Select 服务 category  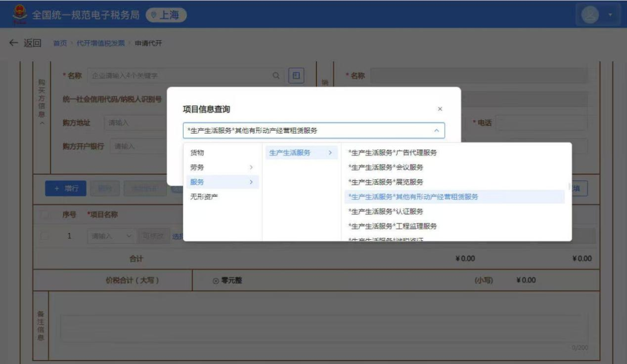222,182
